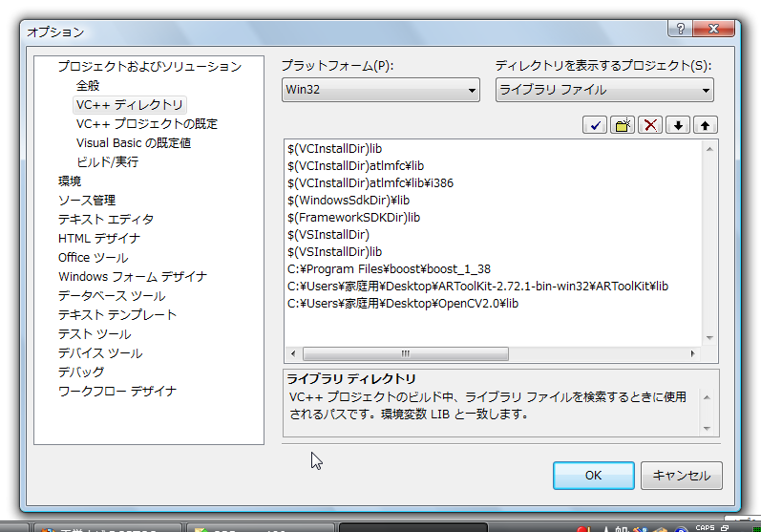Open the デバッグ options category

[81, 372]
